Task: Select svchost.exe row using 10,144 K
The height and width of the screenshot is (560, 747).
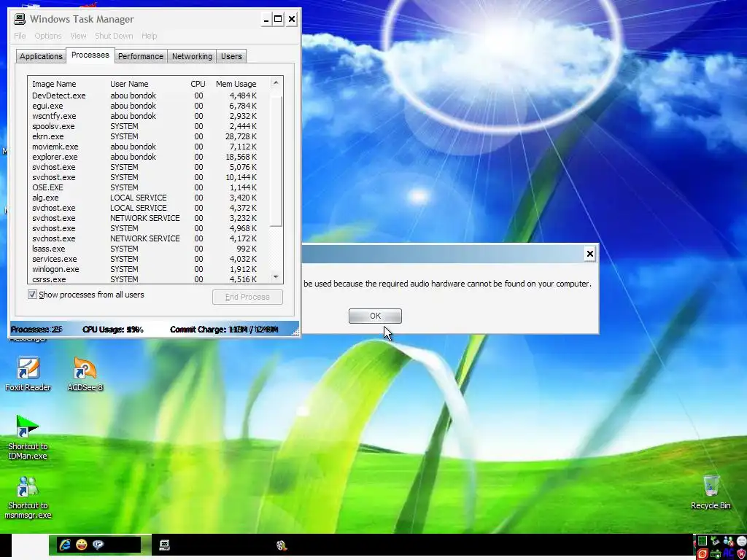Action: click(x=149, y=177)
